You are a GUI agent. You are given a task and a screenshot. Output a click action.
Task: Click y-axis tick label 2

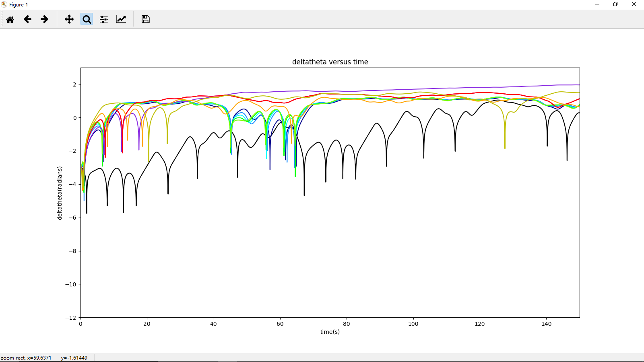point(74,84)
